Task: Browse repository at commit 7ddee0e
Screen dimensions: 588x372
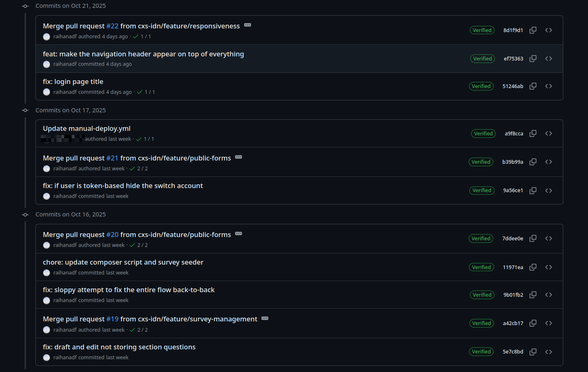Action: 548,238
